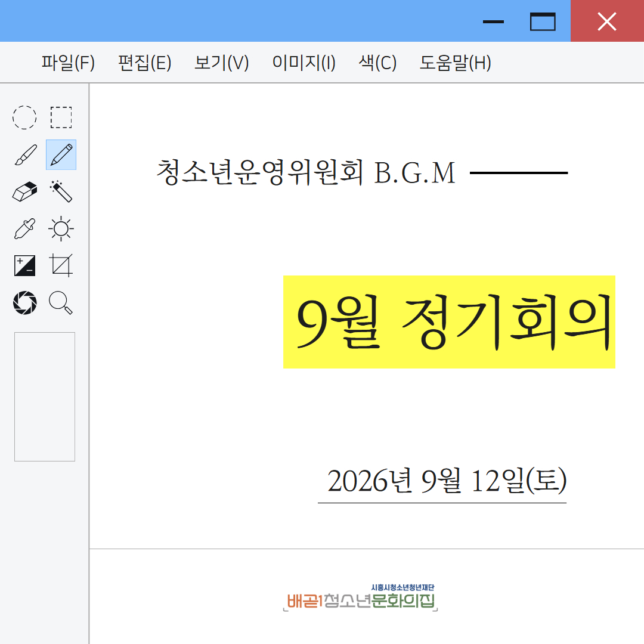
Task: Open the 이미지(I) menu
Action: point(304,63)
